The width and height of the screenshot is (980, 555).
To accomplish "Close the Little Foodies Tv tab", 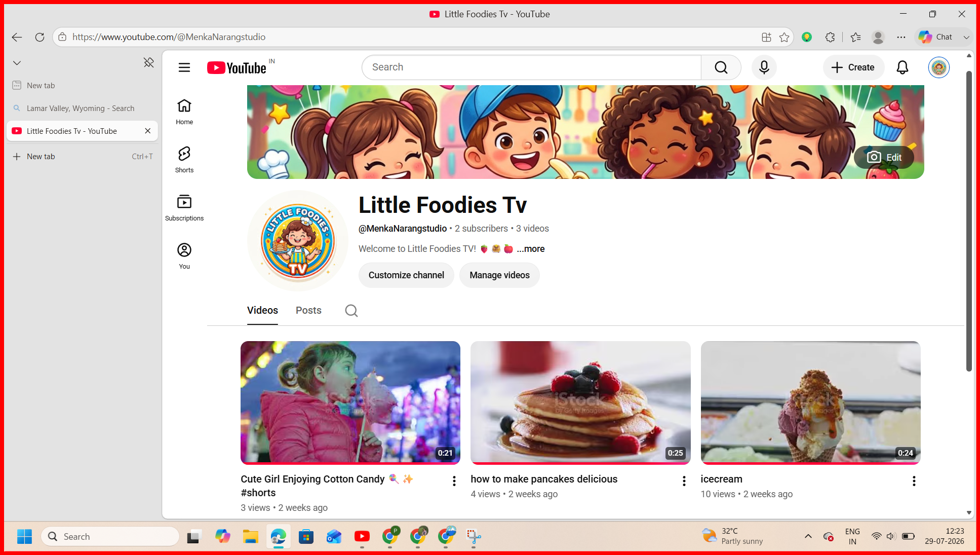I will tap(147, 131).
